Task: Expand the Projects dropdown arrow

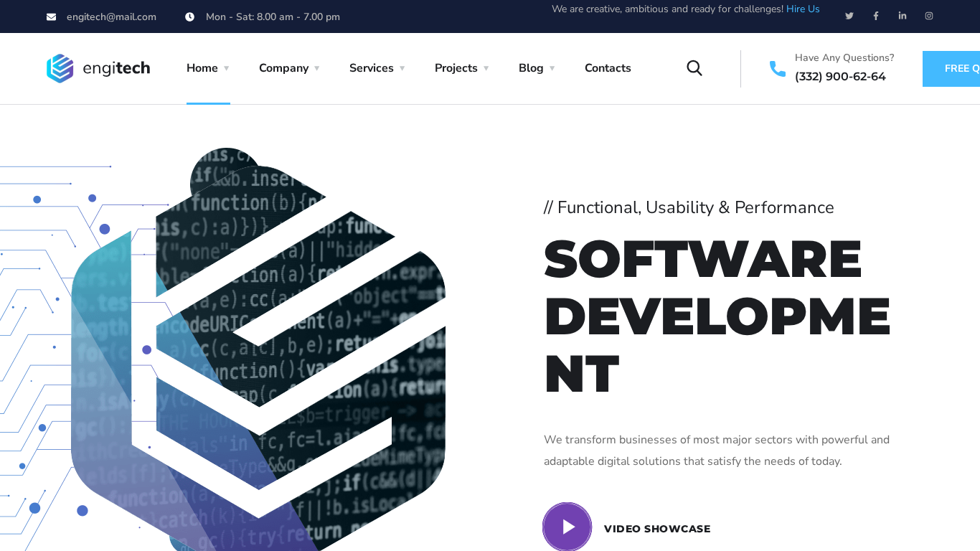Action: click(x=486, y=68)
